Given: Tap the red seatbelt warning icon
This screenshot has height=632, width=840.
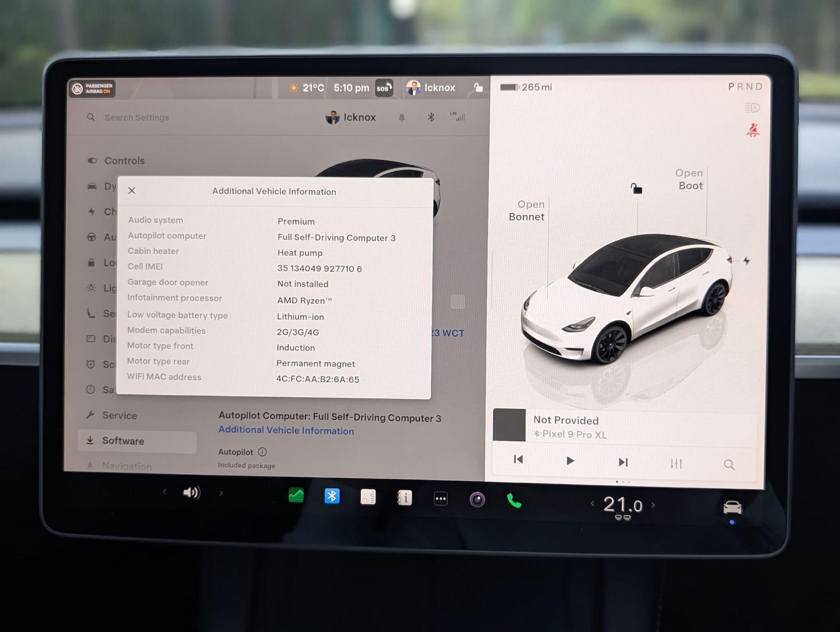Looking at the screenshot, I should point(753,130).
